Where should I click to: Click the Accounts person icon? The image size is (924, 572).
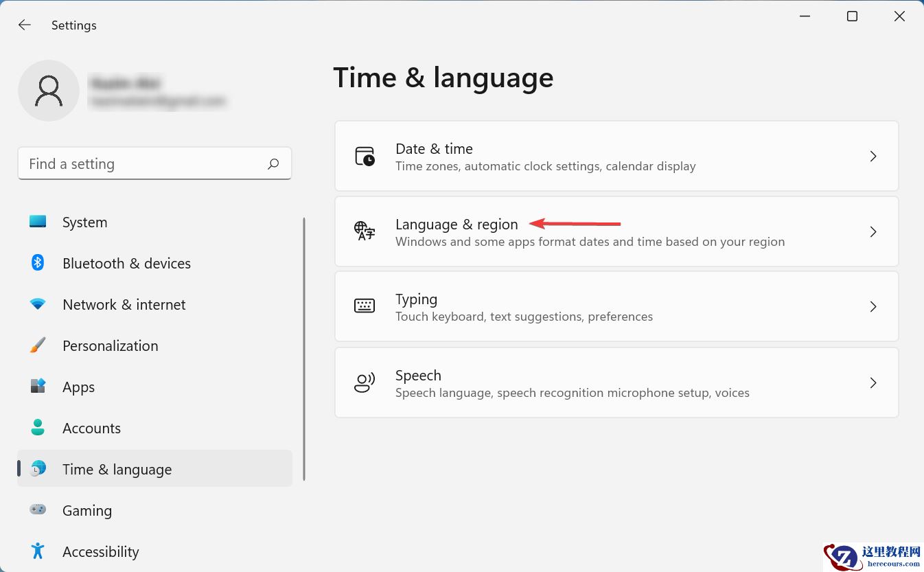pos(38,428)
